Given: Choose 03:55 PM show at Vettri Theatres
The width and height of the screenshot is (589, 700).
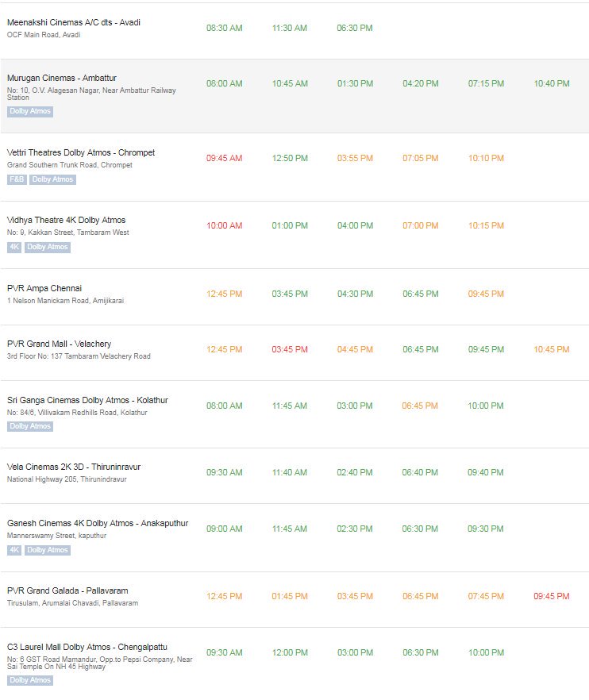Looking at the screenshot, I should 355,158.
